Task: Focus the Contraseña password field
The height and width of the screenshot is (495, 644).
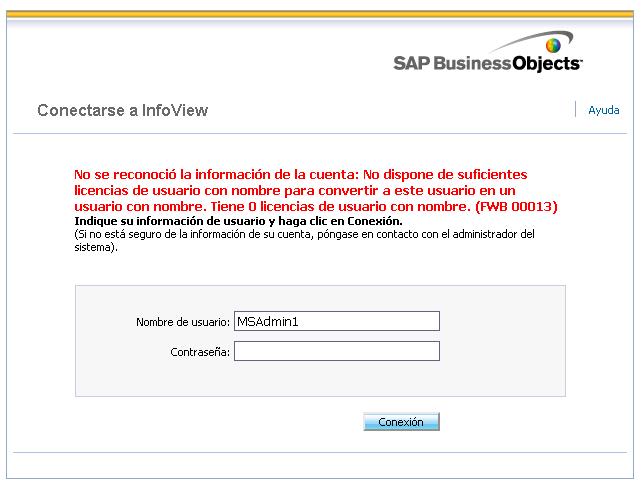Action: click(x=337, y=351)
